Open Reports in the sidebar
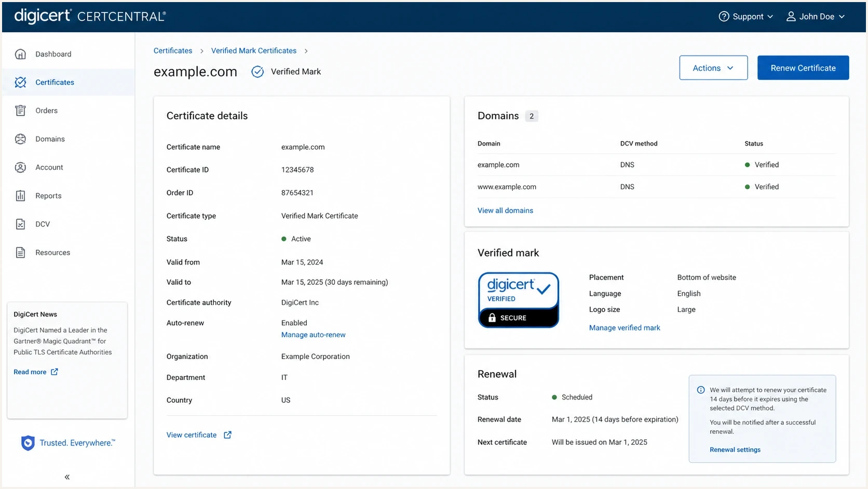 (x=68, y=196)
